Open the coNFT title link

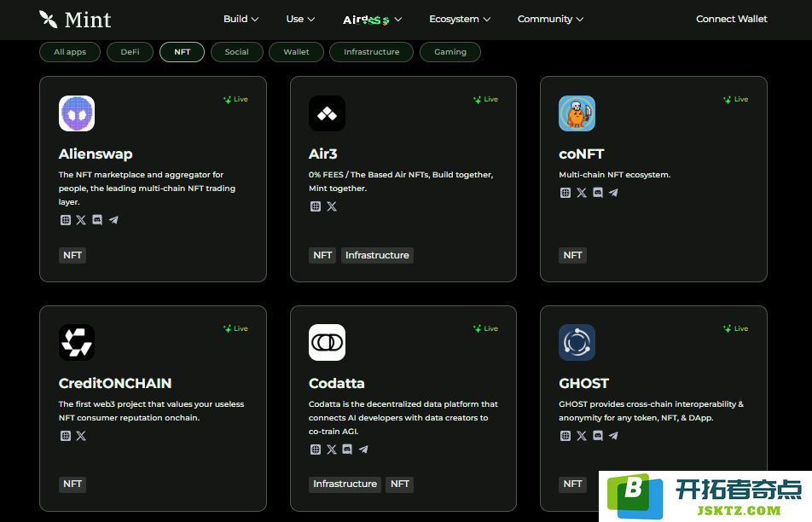(582, 154)
